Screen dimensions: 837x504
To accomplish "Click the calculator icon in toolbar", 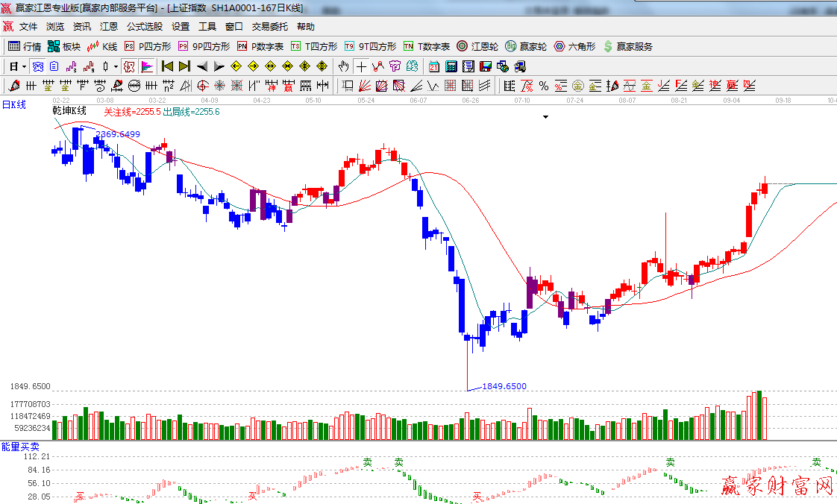I will coord(451,66).
